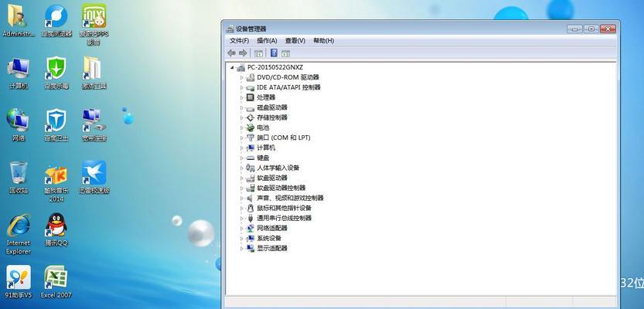644x309 pixels.
Task: Click the Forward arrow in Device Manager toolbar
Action: [243, 53]
